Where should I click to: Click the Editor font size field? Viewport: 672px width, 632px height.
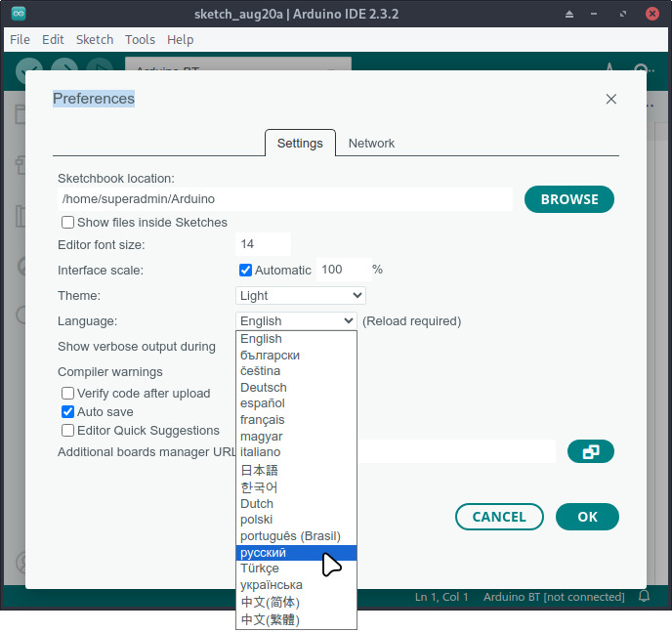point(263,244)
